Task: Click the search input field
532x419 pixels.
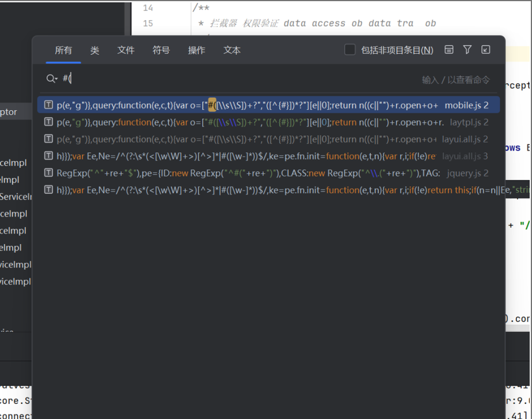Action: click(x=231, y=79)
